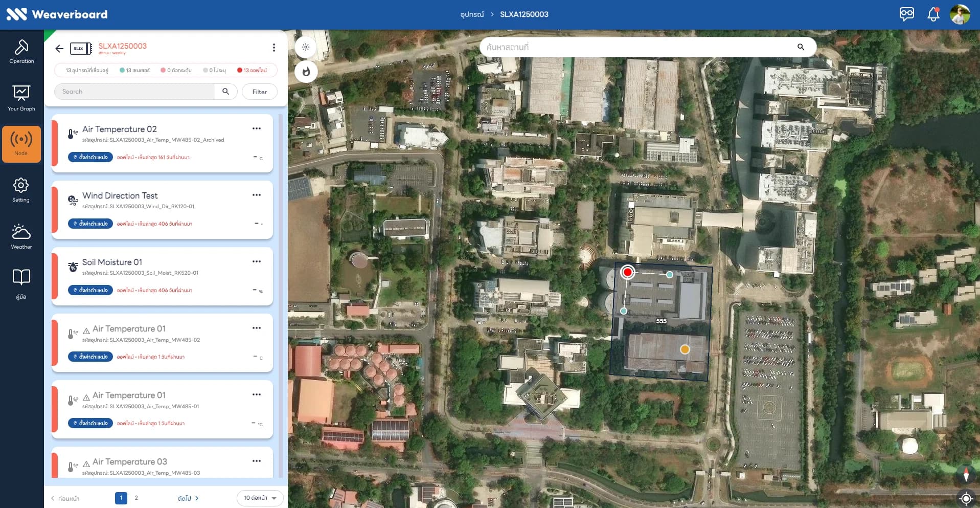980x508 pixels.
Task: Click the SLIX device type icon
Action: (x=81, y=49)
